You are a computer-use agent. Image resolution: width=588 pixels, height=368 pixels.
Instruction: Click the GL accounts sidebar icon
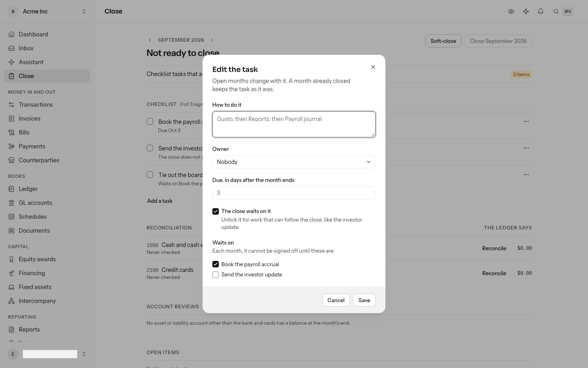point(11,203)
